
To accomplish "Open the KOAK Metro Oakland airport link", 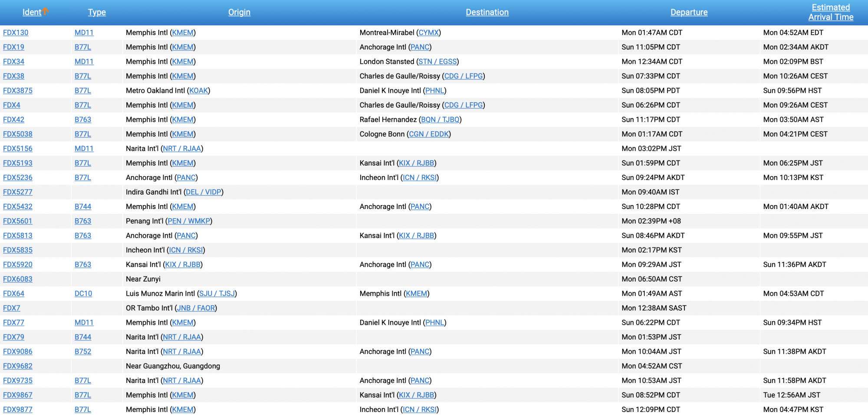I will tap(199, 91).
